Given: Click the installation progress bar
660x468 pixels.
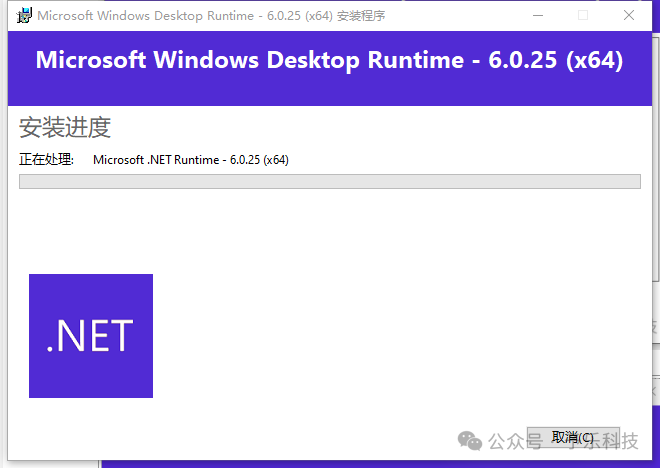Looking at the screenshot, I should point(330,181).
